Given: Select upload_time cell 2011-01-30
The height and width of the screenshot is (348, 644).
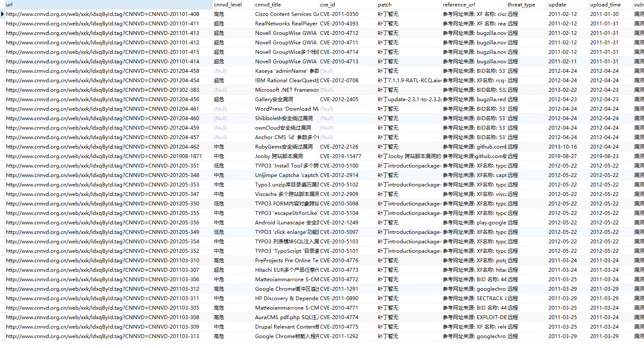Looking at the screenshot, I should 611,14.
